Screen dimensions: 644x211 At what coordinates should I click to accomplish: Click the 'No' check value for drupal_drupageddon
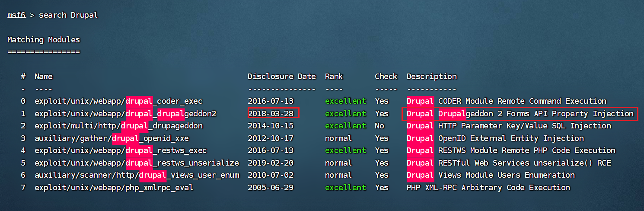(379, 126)
